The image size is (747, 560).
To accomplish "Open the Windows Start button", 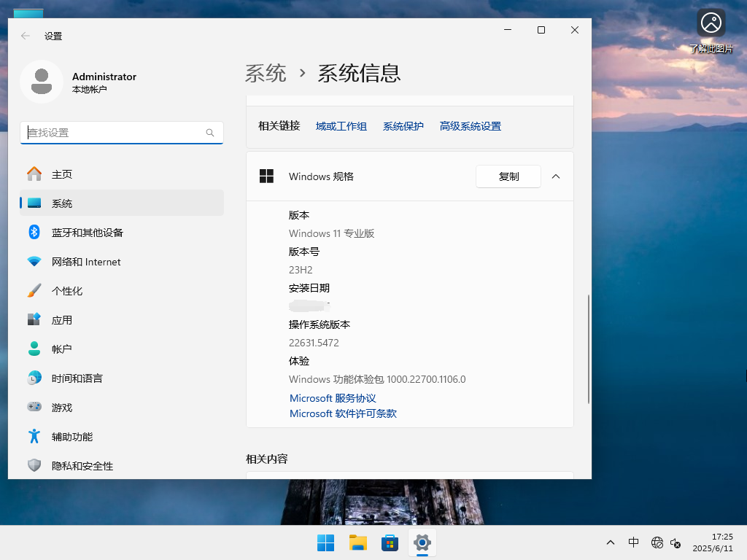I will 326,542.
